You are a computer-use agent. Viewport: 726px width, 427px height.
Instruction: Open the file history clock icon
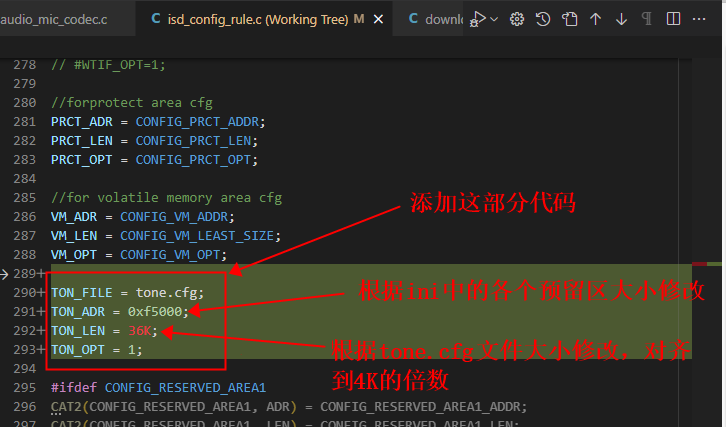(x=543, y=19)
